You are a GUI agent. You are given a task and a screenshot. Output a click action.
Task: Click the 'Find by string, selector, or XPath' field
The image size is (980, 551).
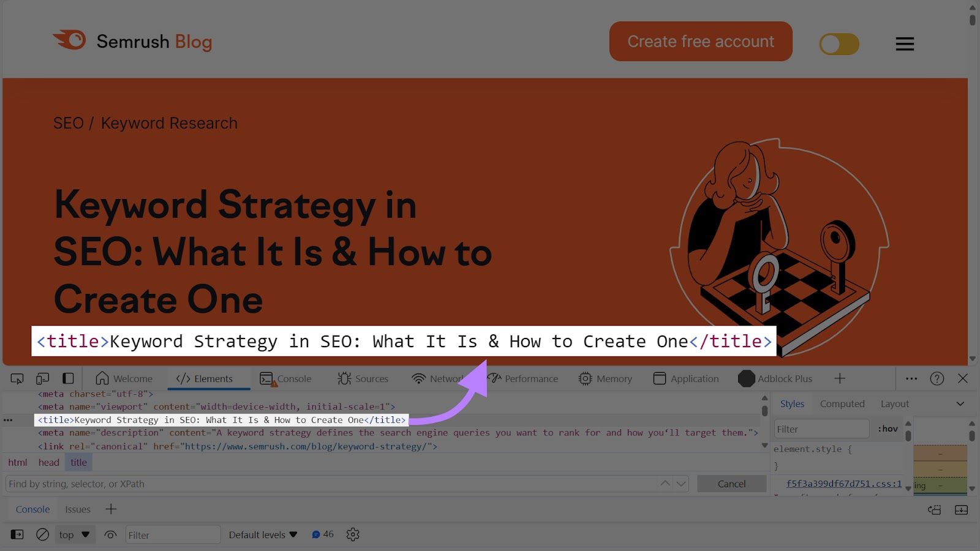point(245,484)
